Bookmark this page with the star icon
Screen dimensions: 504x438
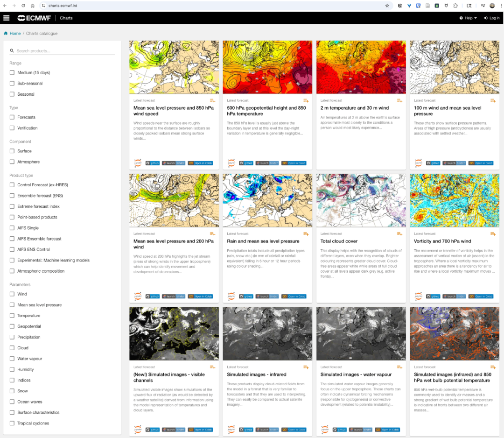tap(387, 6)
